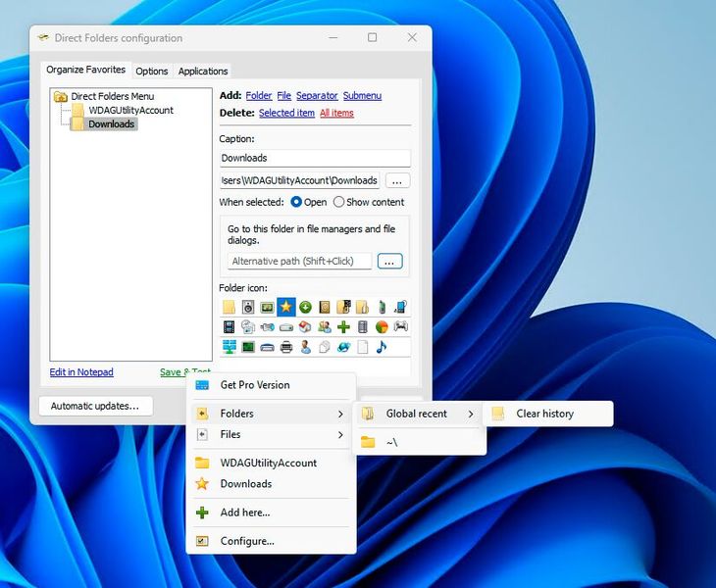Select the printer folder icon
Viewport: 716px width, 588px height.
(286, 348)
